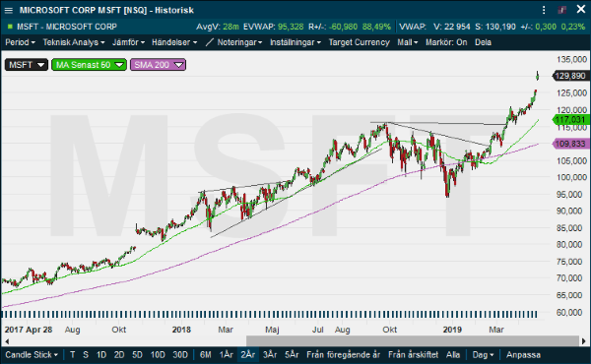This screenshot has height=364, width=591.
Task: Click the red flag icon in title bar
Action: [562, 10]
